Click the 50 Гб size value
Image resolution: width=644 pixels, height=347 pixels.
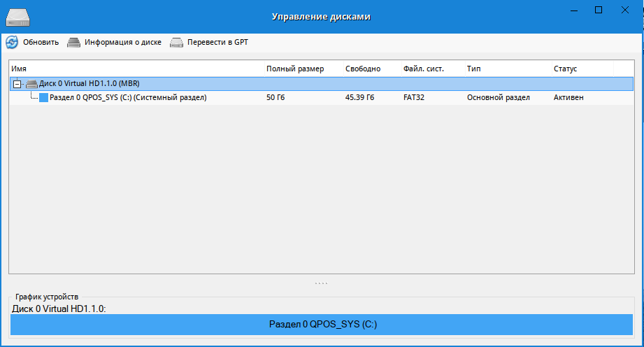(276, 97)
